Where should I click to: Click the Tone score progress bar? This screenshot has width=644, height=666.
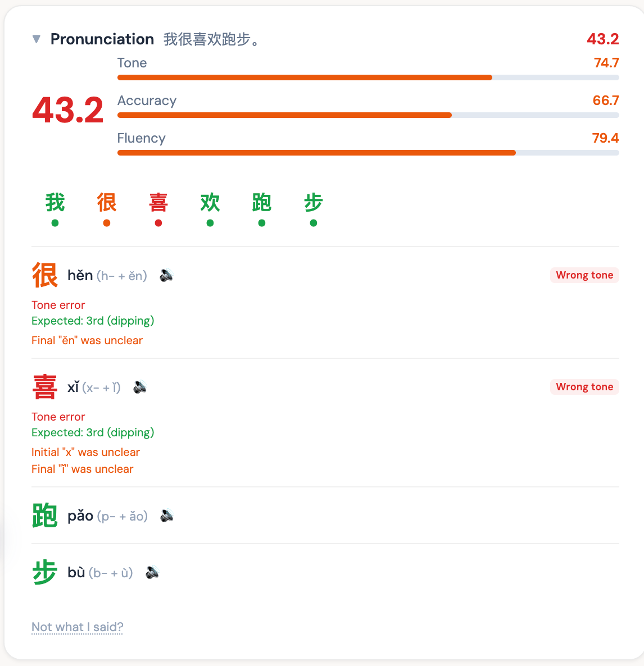tap(368, 77)
